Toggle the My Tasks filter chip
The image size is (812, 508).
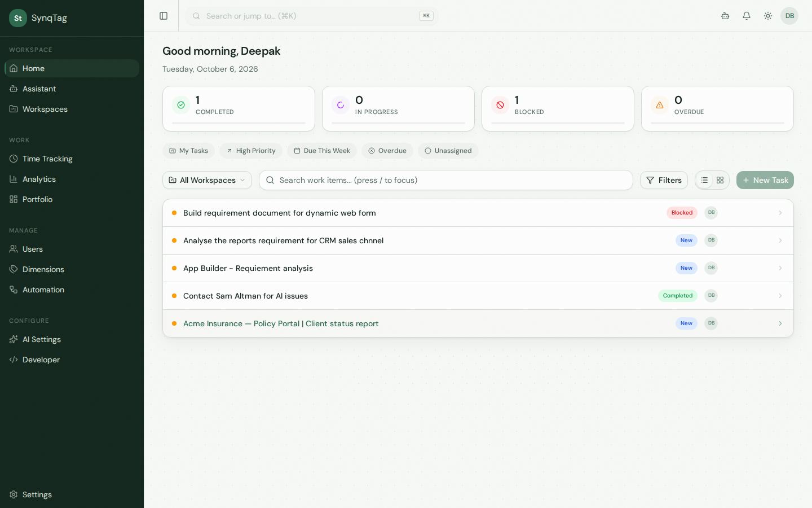(188, 151)
